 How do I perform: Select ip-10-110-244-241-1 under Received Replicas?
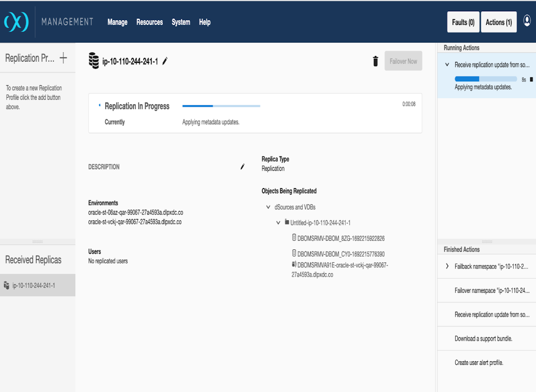34,285
